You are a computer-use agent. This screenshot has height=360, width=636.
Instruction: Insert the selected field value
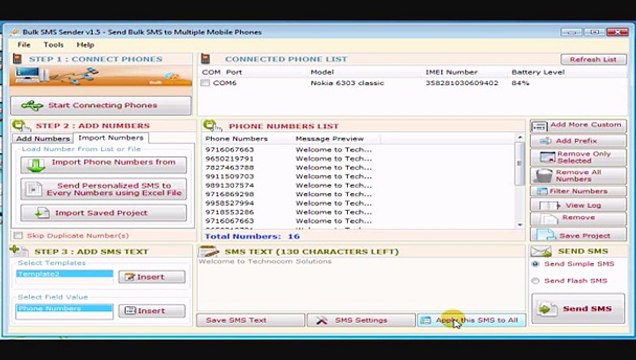point(152,311)
